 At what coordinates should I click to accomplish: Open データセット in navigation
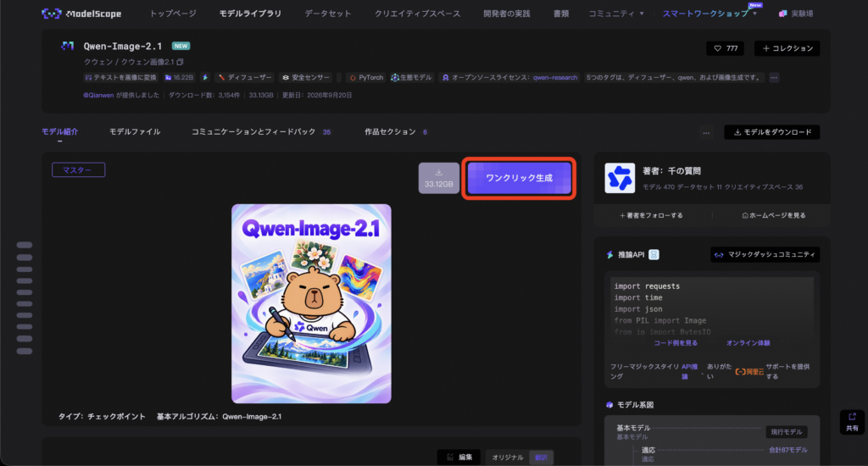328,14
